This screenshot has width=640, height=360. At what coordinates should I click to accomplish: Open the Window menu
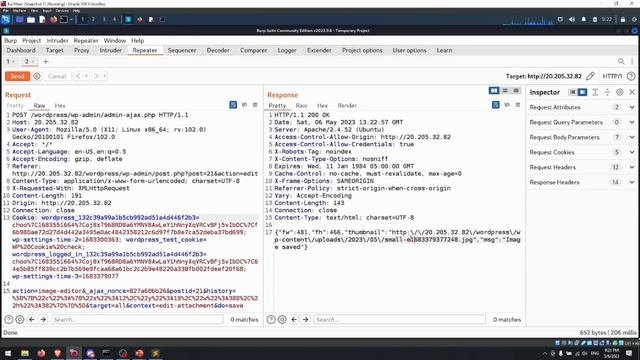coord(115,40)
